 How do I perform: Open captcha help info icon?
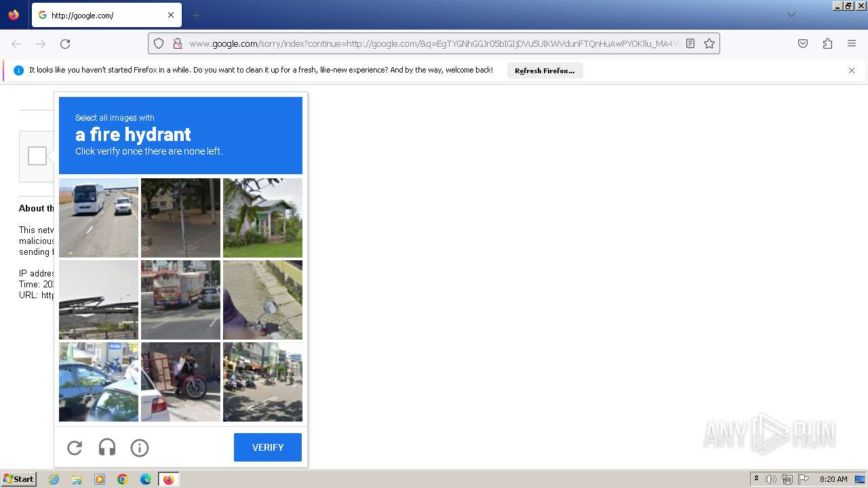[x=140, y=447]
